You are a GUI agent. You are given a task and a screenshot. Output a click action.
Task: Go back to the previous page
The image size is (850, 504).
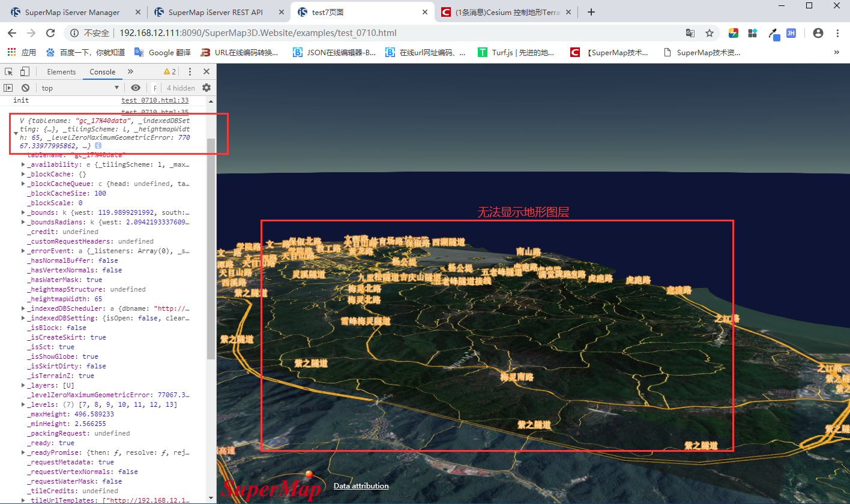click(x=13, y=33)
